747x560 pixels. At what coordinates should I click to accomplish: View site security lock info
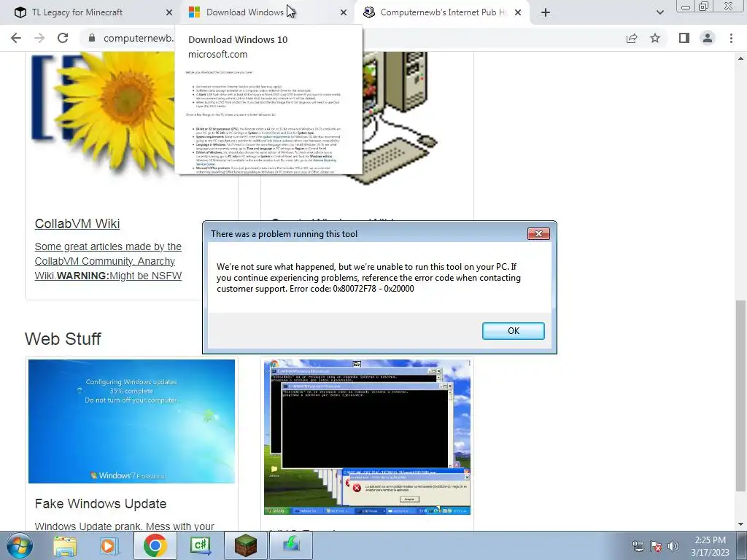click(92, 38)
